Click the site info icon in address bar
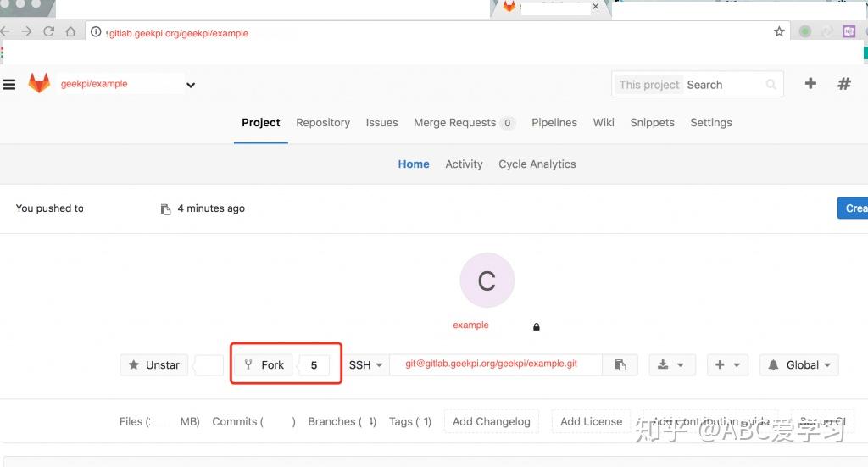This screenshot has width=868, height=467. point(96,32)
